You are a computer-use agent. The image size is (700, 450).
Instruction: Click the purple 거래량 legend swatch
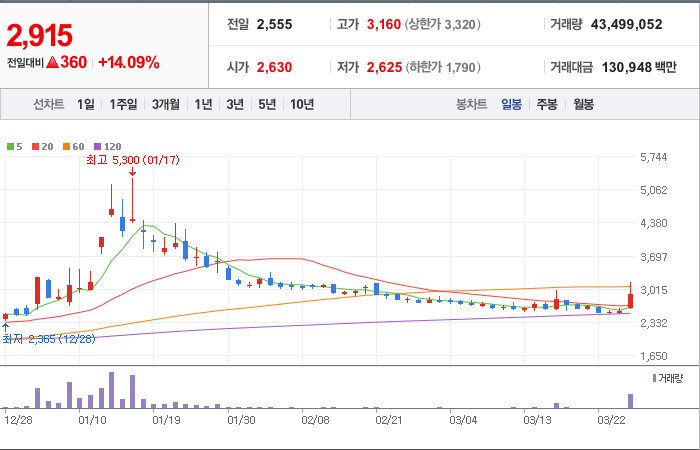pos(654,379)
